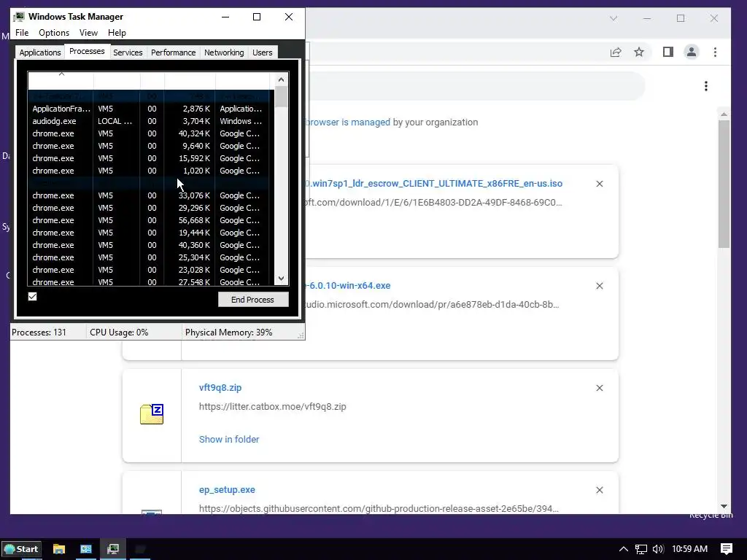This screenshot has height=560, width=747.
Task: Switch to the Services tab
Action: click(x=128, y=52)
